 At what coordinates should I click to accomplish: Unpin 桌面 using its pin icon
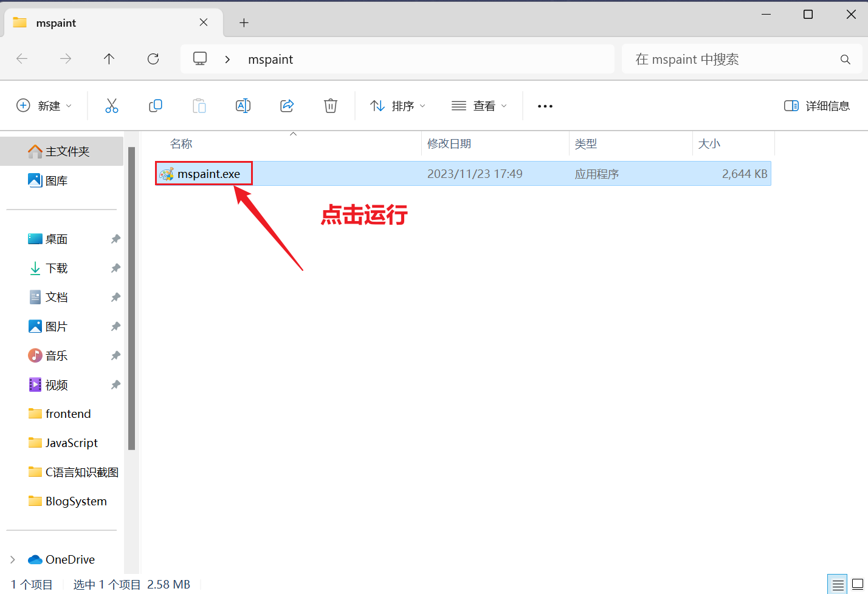point(115,239)
